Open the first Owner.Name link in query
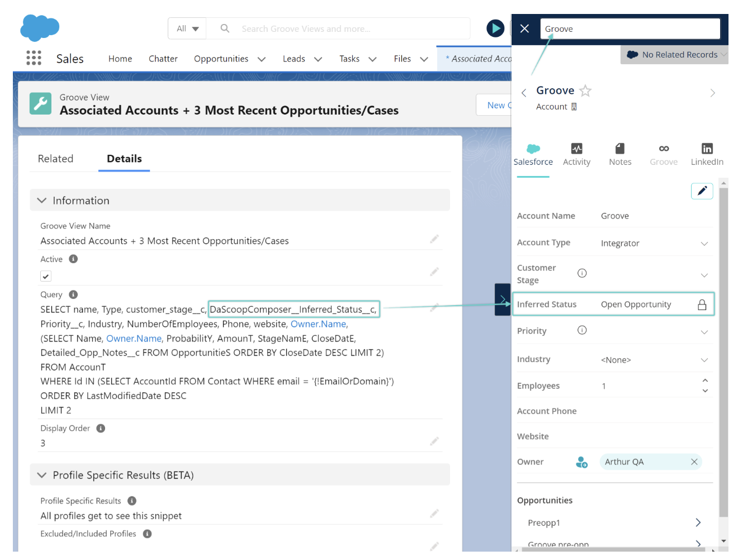738x560 pixels. (318, 324)
